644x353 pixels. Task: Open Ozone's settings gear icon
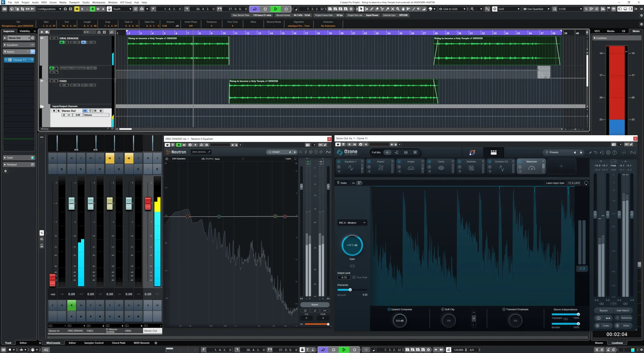pos(608,152)
